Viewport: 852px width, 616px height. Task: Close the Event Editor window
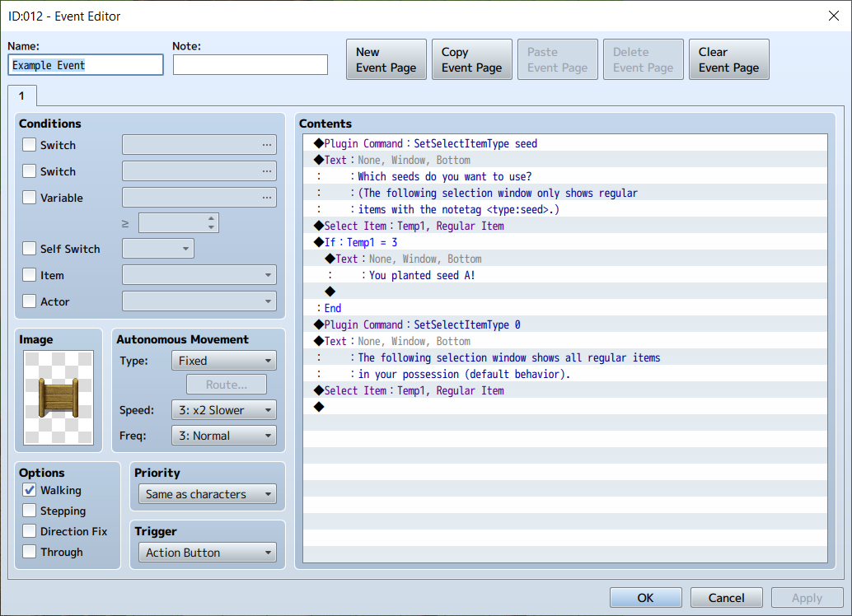(x=834, y=16)
